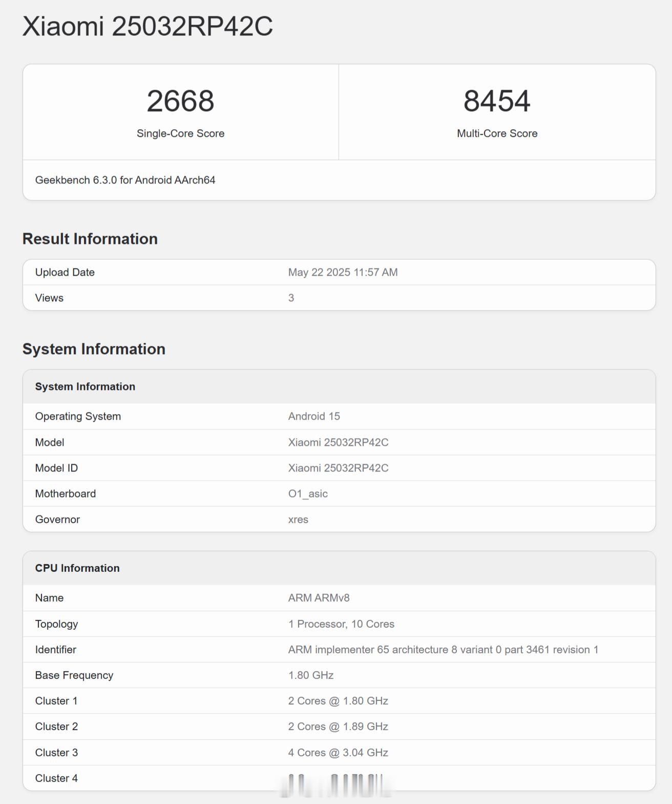Viewport: 672px width, 804px height.
Task: Click the 2 Cores @ 1.89 GHz value
Action: pyautogui.click(x=338, y=726)
